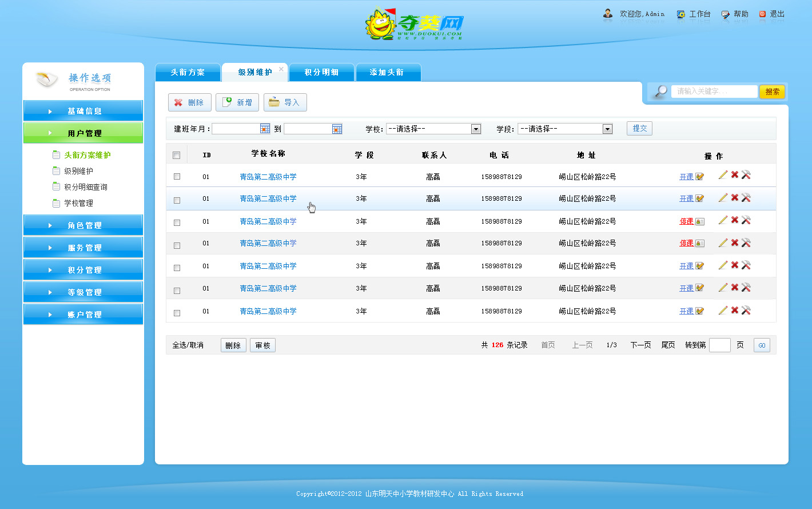The image size is (812, 509).
Task: Select the 级别维护 tab
Action: pyautogui.click(x=254, y=72)
